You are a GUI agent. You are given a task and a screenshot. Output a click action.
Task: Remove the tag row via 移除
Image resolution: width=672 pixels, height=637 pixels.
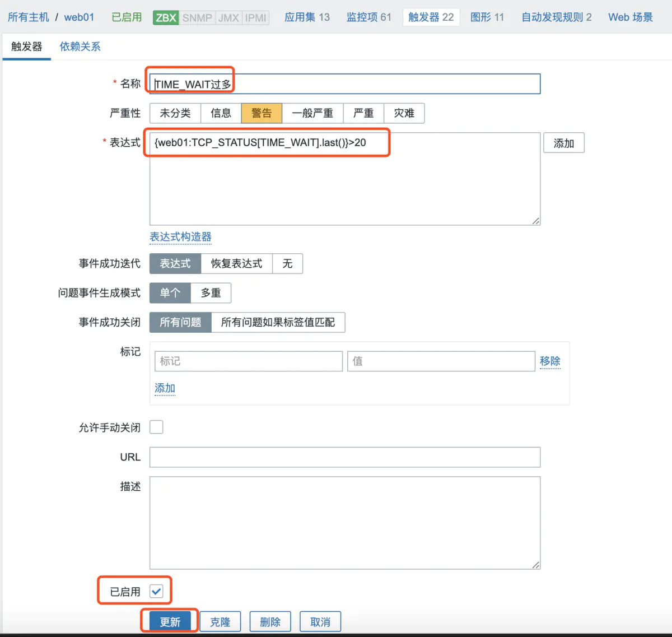click(x=550, y=361)
